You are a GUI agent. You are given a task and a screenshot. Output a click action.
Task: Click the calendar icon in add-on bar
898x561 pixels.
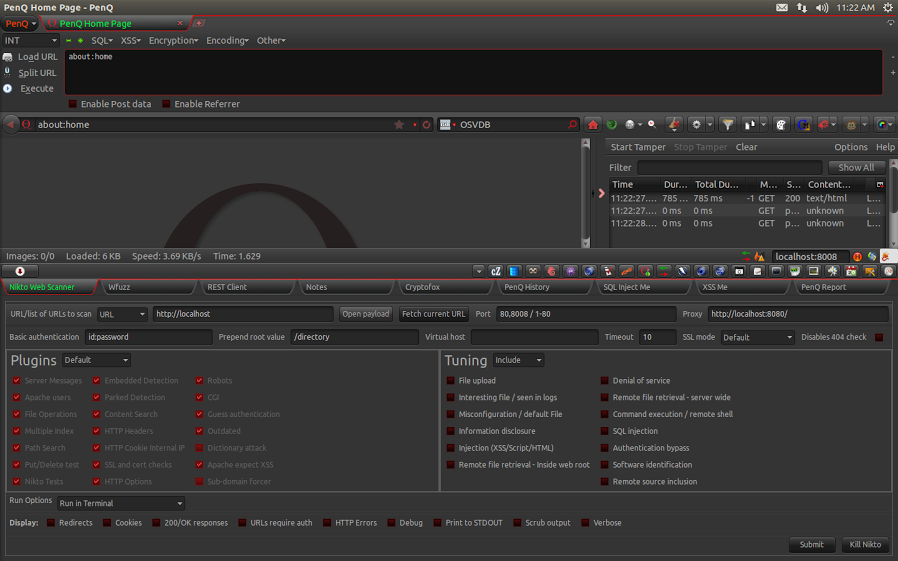(851, 271)
